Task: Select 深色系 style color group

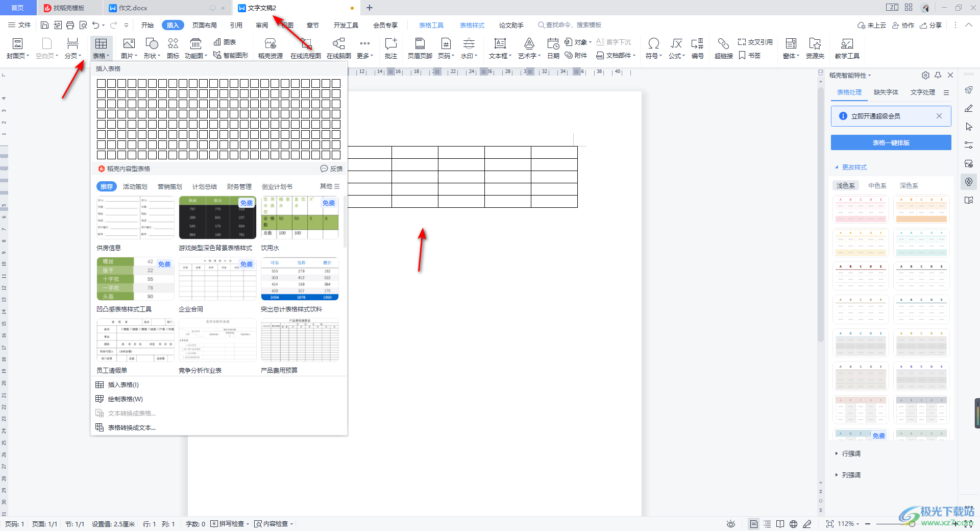Action: click(x=909, y=186)
